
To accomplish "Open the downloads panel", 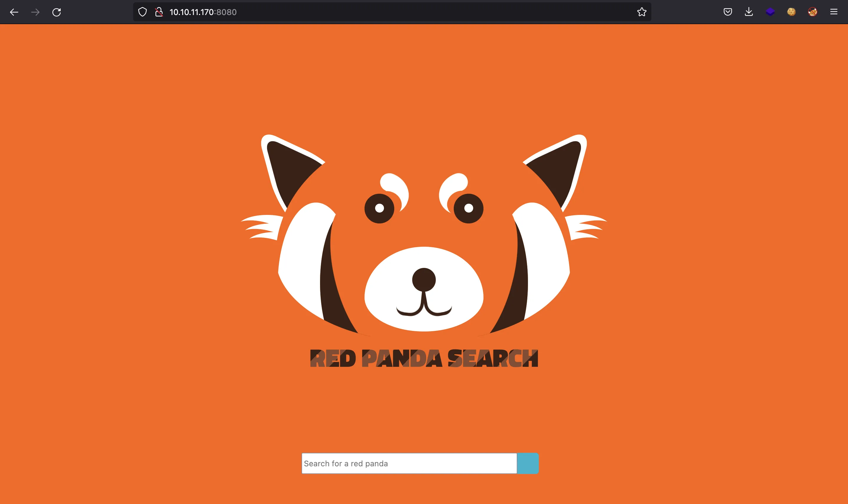I will [x=749, y=12].
